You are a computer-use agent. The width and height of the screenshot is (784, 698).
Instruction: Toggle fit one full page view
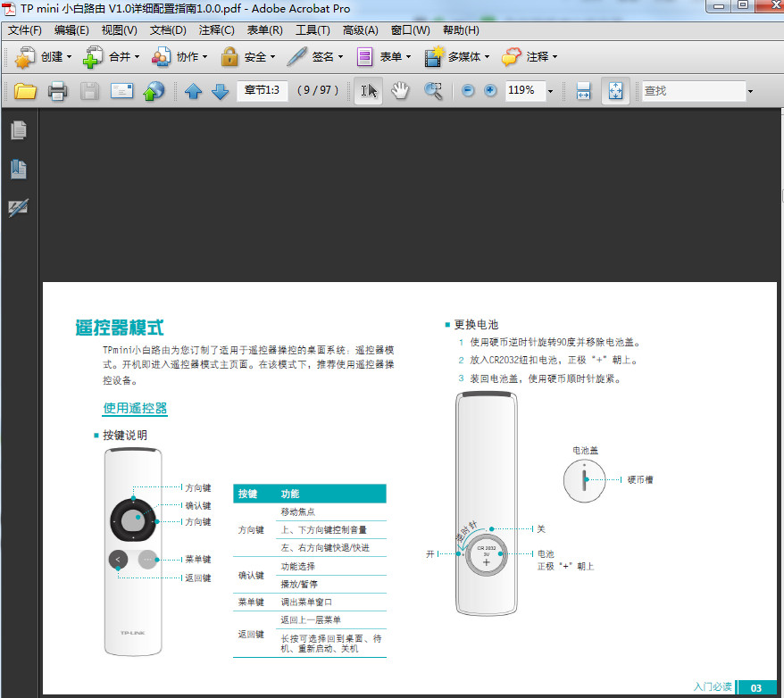[x=615, y=91]
